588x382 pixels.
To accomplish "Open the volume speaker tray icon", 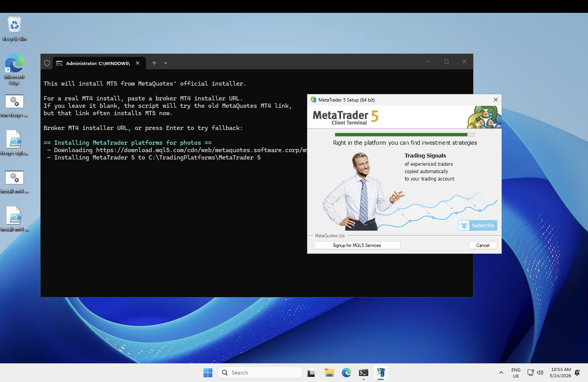I will [x=540, y=373].
